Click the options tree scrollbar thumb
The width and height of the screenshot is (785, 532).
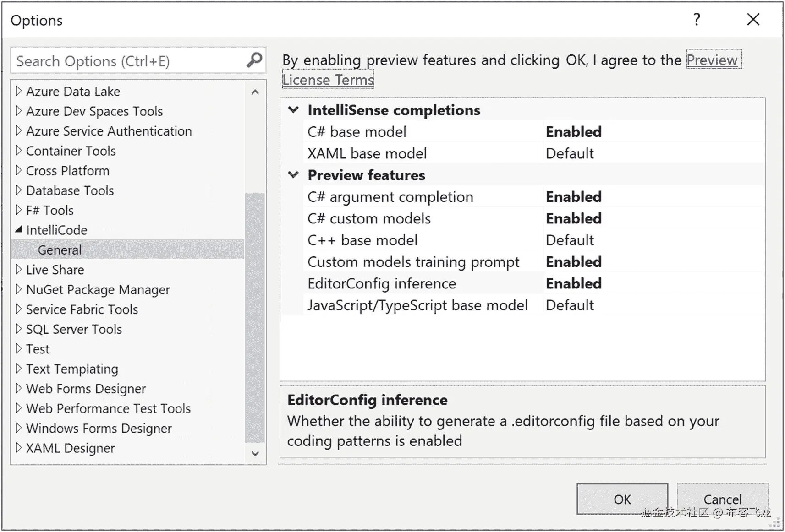(255, 318)
